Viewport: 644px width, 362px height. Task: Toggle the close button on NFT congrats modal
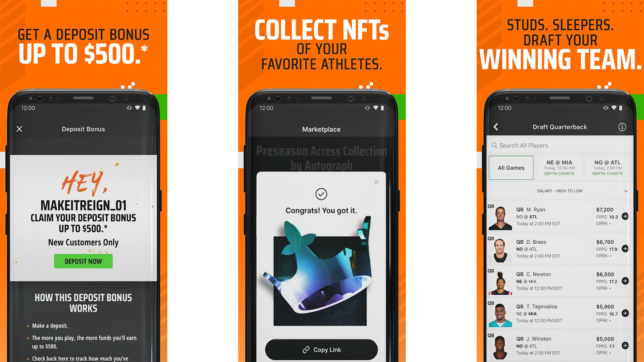(377, 182)
